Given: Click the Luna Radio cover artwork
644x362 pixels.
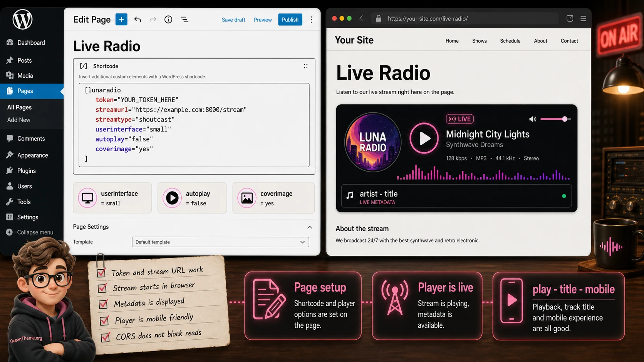Looking at the screenshot, I should [x=373, y=142].
